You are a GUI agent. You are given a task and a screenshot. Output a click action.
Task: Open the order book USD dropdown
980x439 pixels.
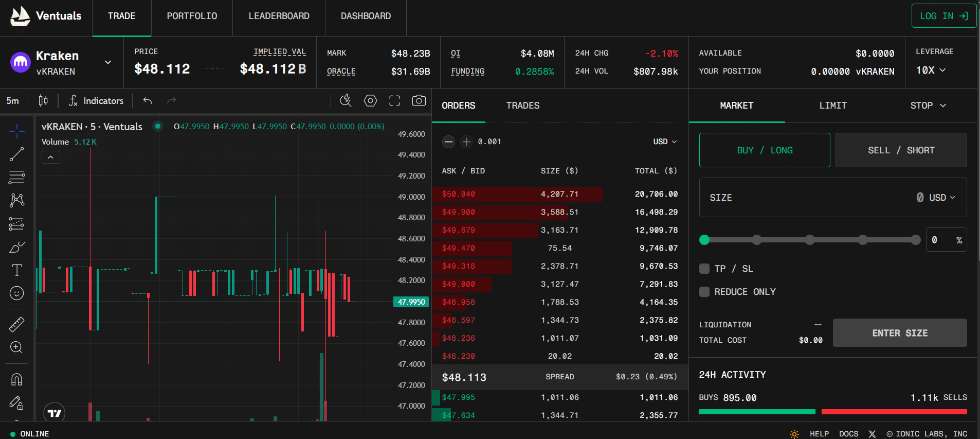665,142
